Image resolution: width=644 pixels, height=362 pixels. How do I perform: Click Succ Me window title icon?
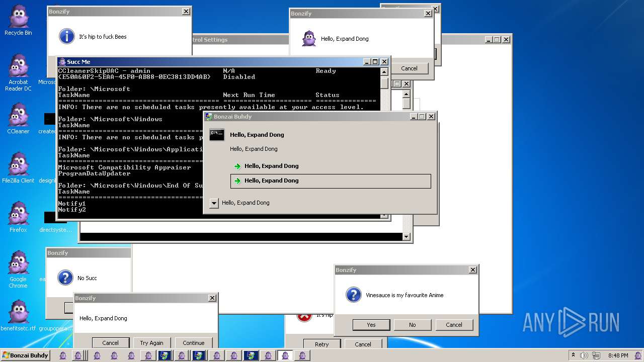tap(62, 62)
